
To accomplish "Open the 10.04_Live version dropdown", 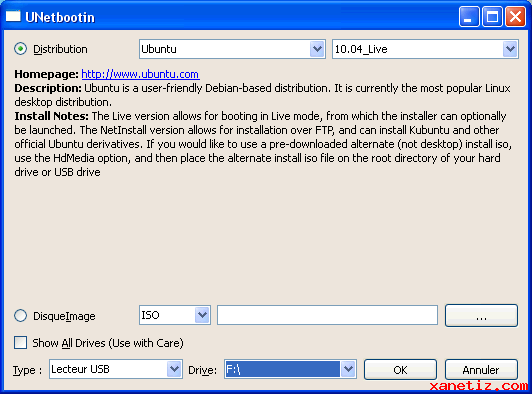I will point(425,49).
